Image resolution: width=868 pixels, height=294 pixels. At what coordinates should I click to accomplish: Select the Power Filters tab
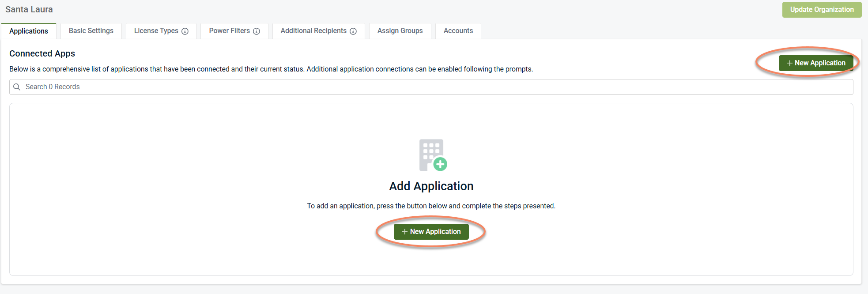229,31
